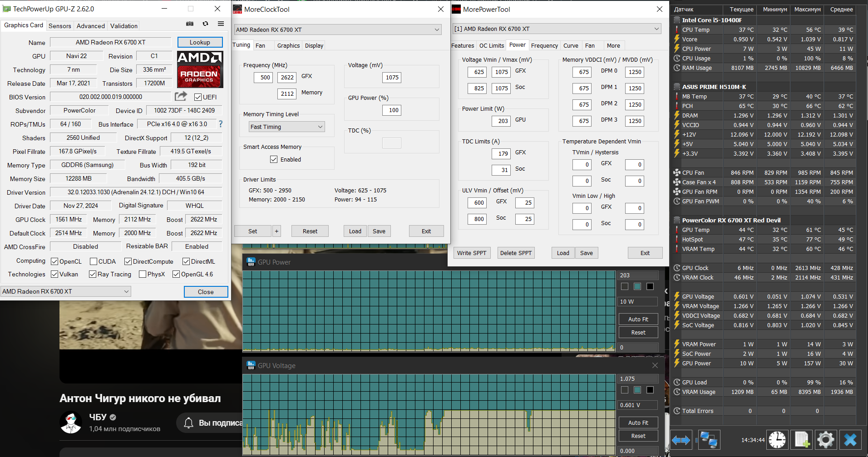Click the CPU Fan row fan icon
This screenshot has width=868, height=457.
coord(677,172)
